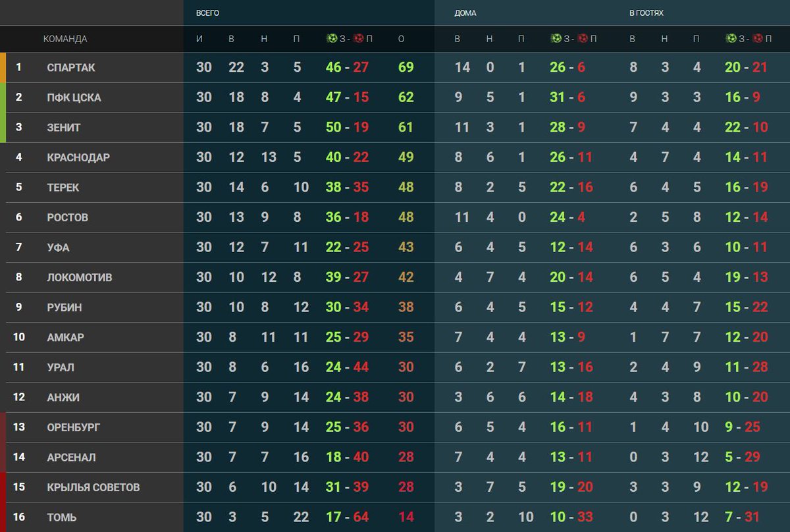This screenshot has width=790, height=532.
Task: Sort by the О points column header
Action: click(402, 39)
